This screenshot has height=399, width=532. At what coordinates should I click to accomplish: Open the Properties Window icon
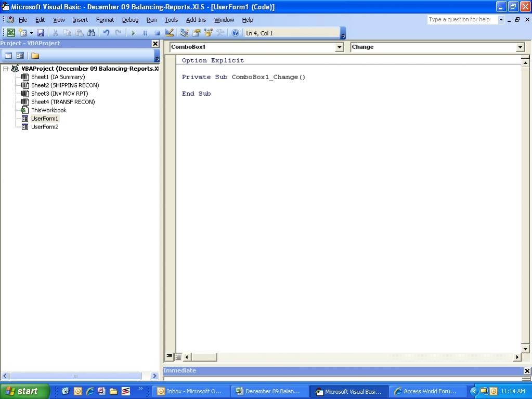click(x=196, y=33)
